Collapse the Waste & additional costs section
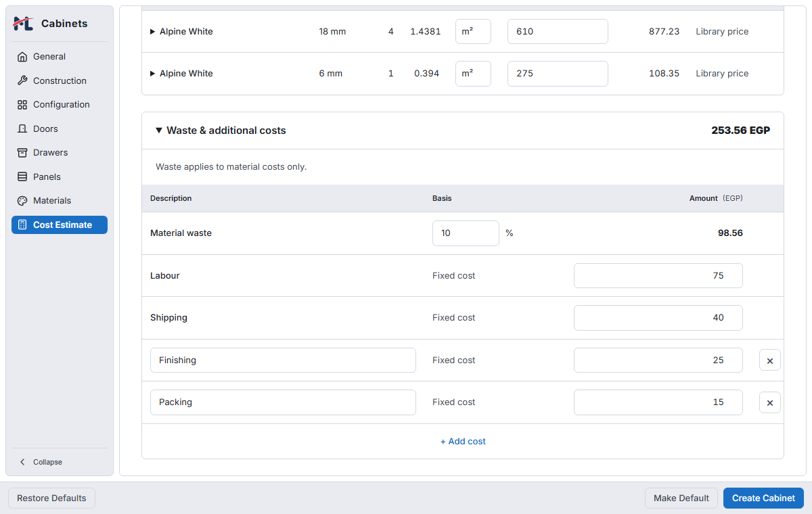 pos(159,131)
